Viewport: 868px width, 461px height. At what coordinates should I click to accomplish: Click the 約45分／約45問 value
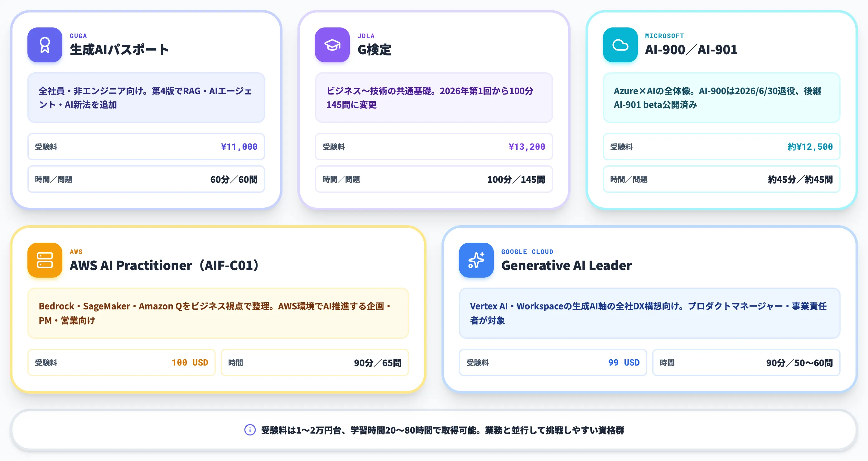(800, 180)
